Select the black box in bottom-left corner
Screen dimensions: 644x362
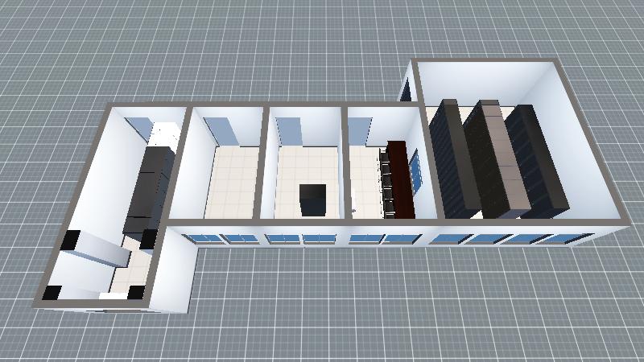[x=53, y=294]
